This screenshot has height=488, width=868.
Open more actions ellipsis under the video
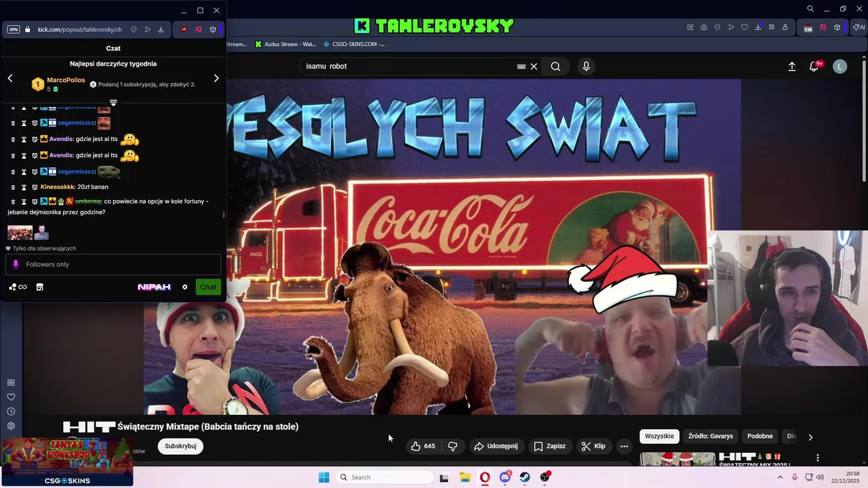[x=624, y=446]
